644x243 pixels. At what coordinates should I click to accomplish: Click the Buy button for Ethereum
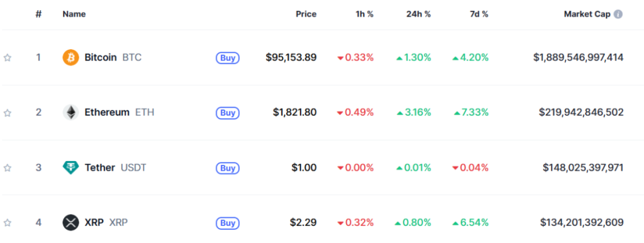tap(228, 113)
